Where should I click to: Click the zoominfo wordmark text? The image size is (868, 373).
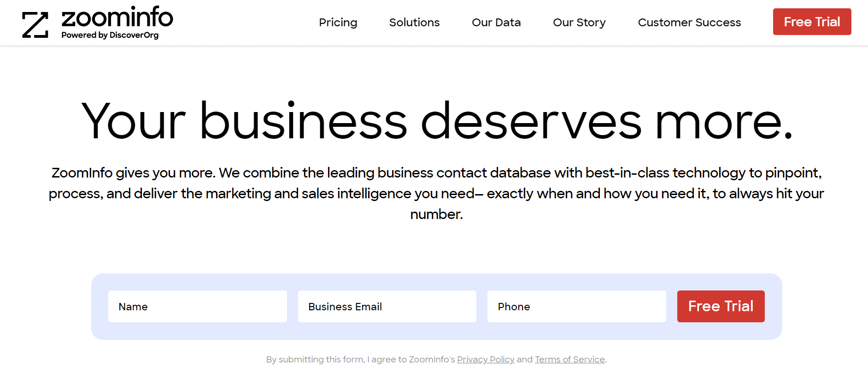[x=117, y=18]
